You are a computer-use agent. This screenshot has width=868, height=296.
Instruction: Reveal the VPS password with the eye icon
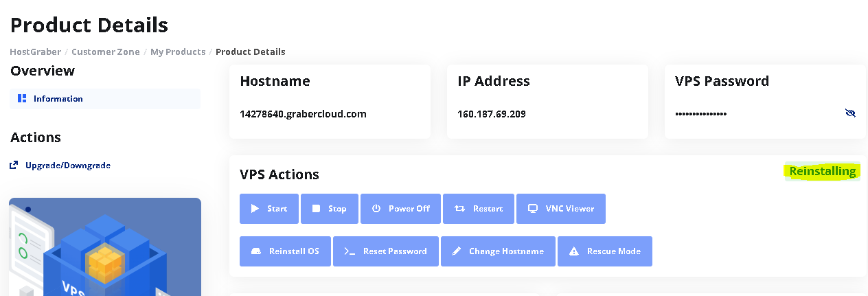851,113
